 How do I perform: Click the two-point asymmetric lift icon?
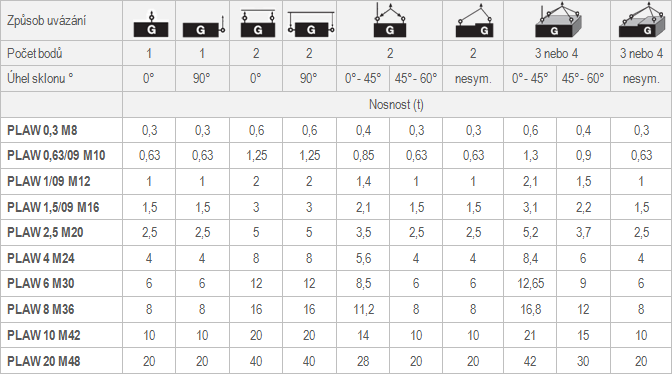pyautogui.click(x=474, y=21)
